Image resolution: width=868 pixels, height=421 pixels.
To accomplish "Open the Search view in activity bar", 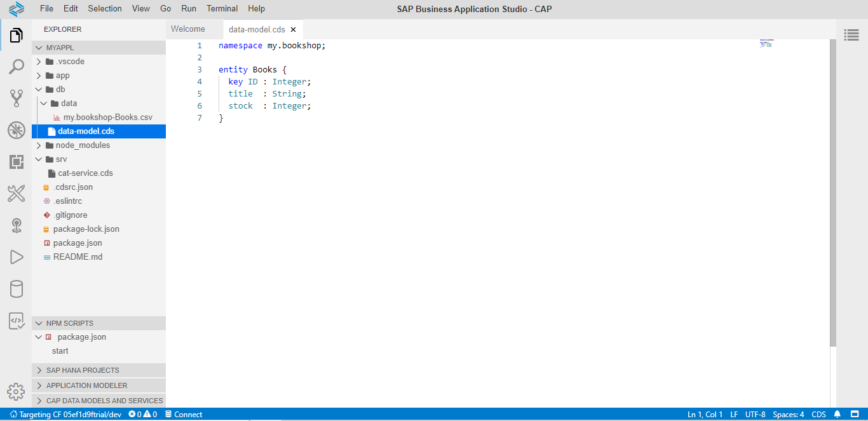I will (16, 67).
